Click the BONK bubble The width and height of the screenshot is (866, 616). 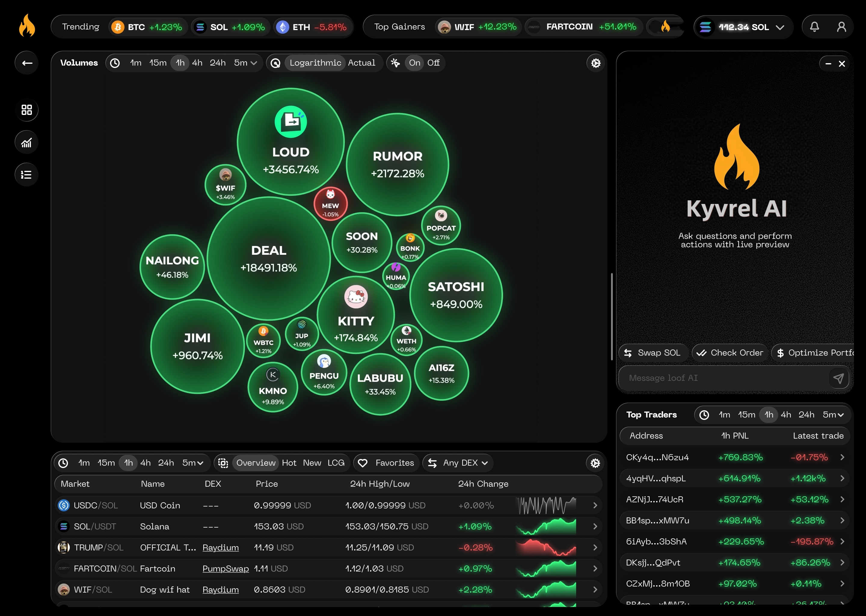point(410,247)
